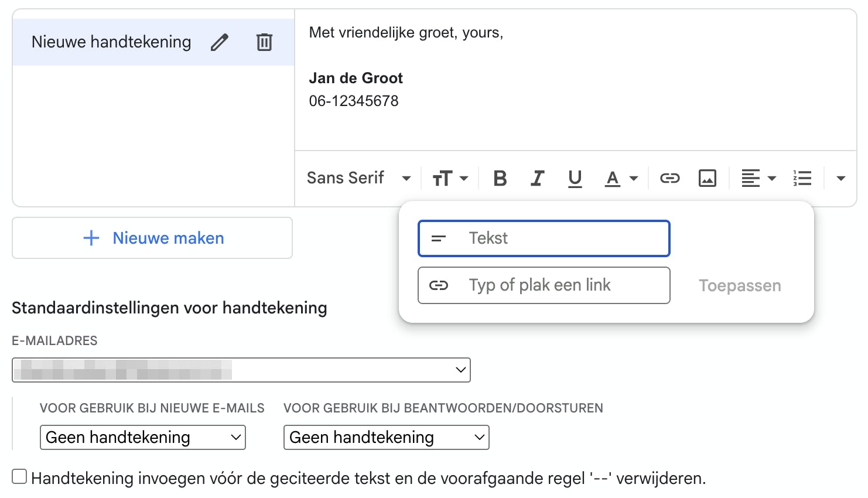Viewport: 868px width, 498px height.
Task: Open 'Geen handtekening' dropdown for new emails
Action: tap(142, 437)
